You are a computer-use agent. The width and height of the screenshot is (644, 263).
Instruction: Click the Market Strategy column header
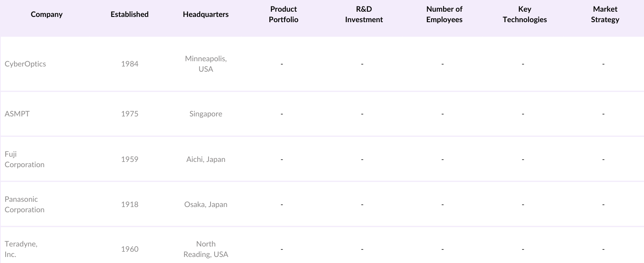(x=605, y=14)
